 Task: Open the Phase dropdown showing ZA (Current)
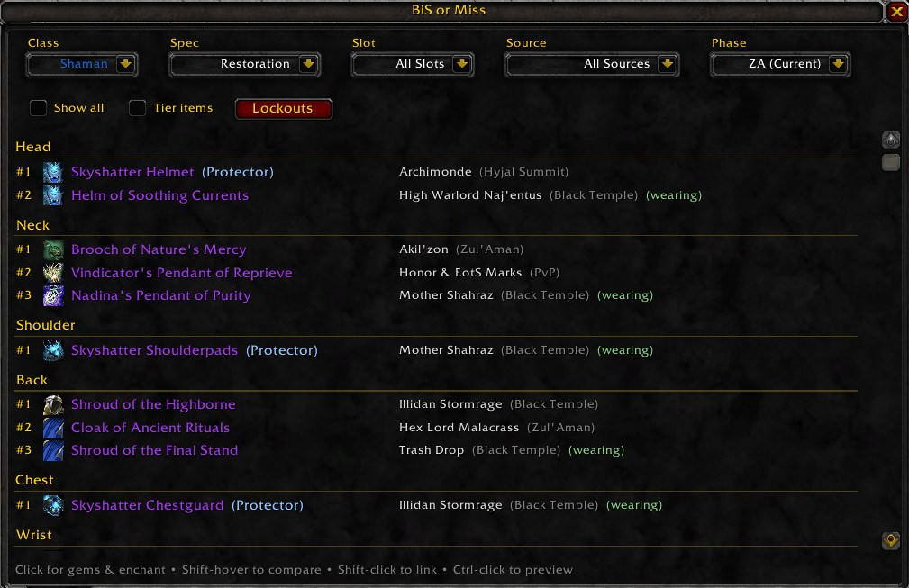[780, 64]
